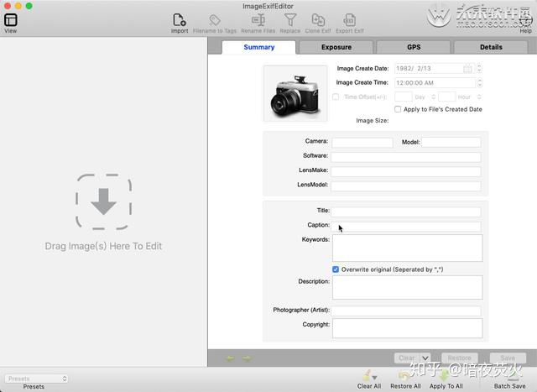Screen dimensions: 537x392
Task: Switch to the Summary tab
Action: point(259,47)
